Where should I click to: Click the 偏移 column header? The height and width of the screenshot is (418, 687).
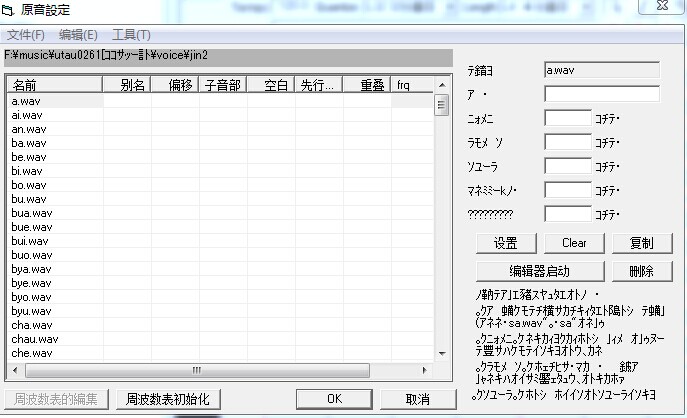(175, 85)
